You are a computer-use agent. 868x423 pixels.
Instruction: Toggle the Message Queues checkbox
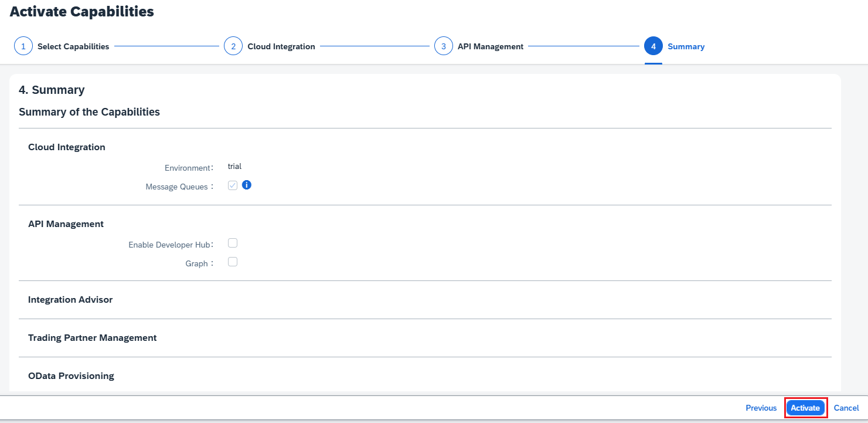pyautogui.click(x=233, y=185)
